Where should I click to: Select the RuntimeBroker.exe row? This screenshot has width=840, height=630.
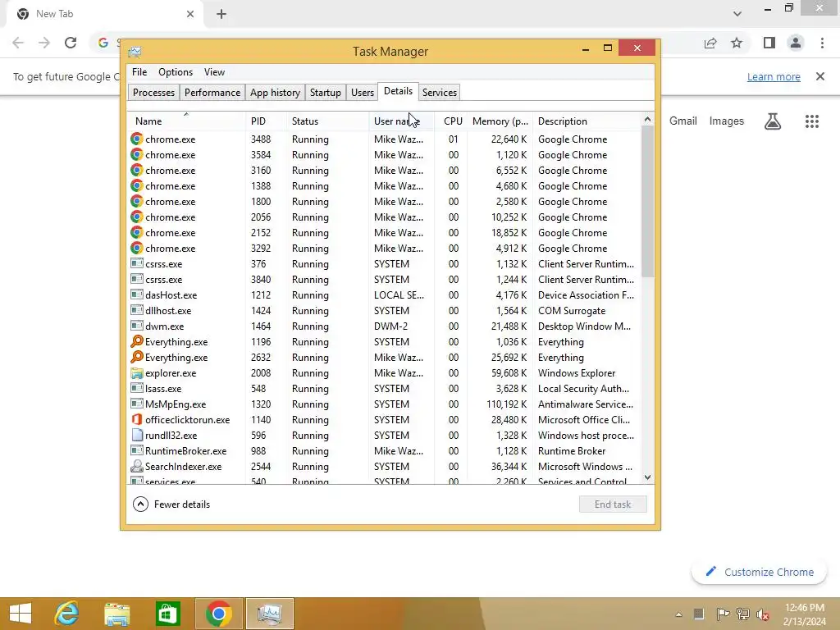384,451
